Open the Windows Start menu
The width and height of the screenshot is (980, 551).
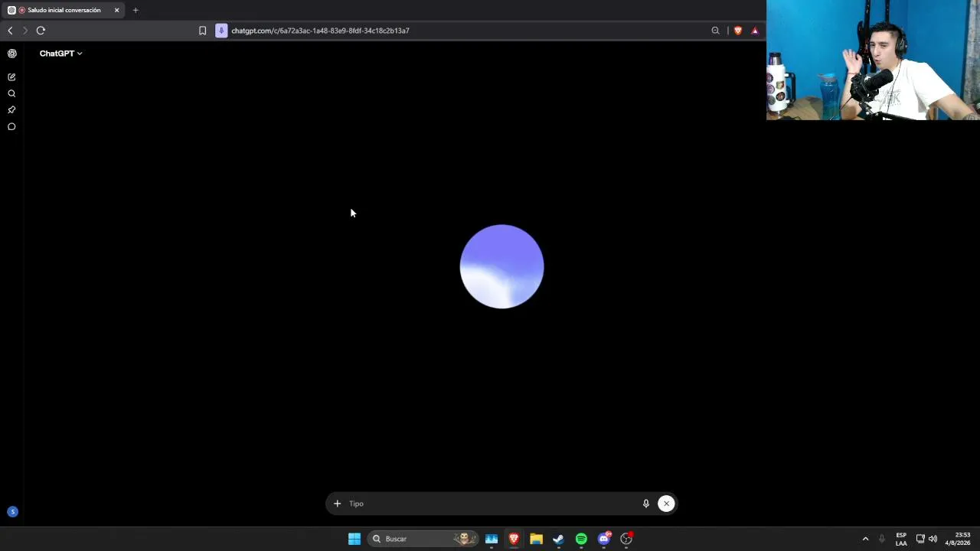pyautogui.click(x=354, y=539)
